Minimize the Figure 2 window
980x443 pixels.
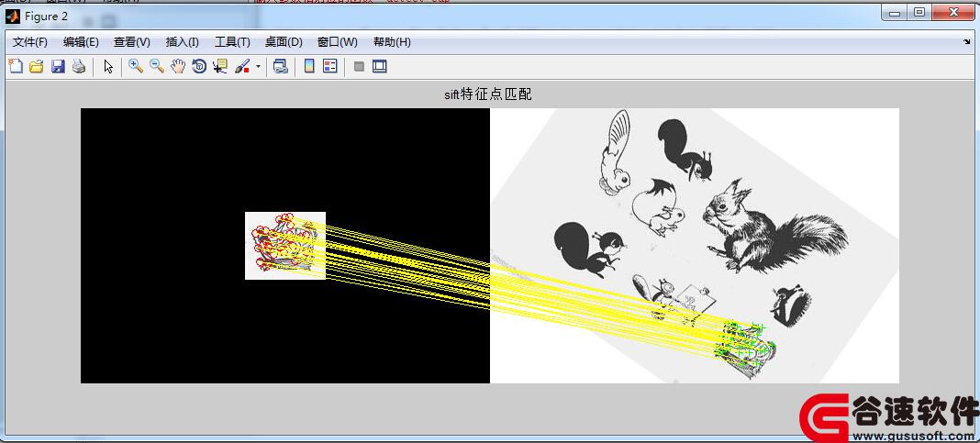(895, 13)
